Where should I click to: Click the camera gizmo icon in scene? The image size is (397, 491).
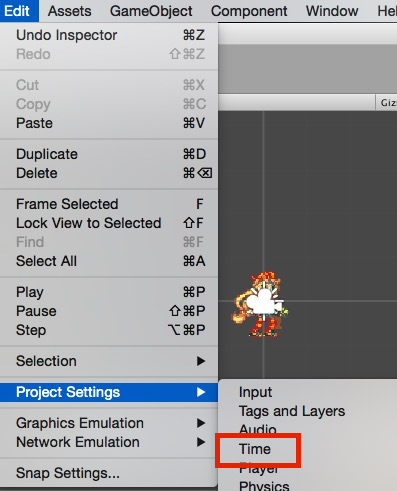tap(264, 301)
